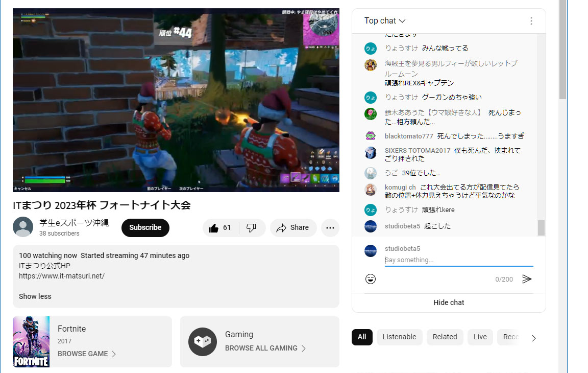This screenshot has width=588, height=373.
Task: Open the Fortnite game cover thumbnail
Action: pos(31,342)
